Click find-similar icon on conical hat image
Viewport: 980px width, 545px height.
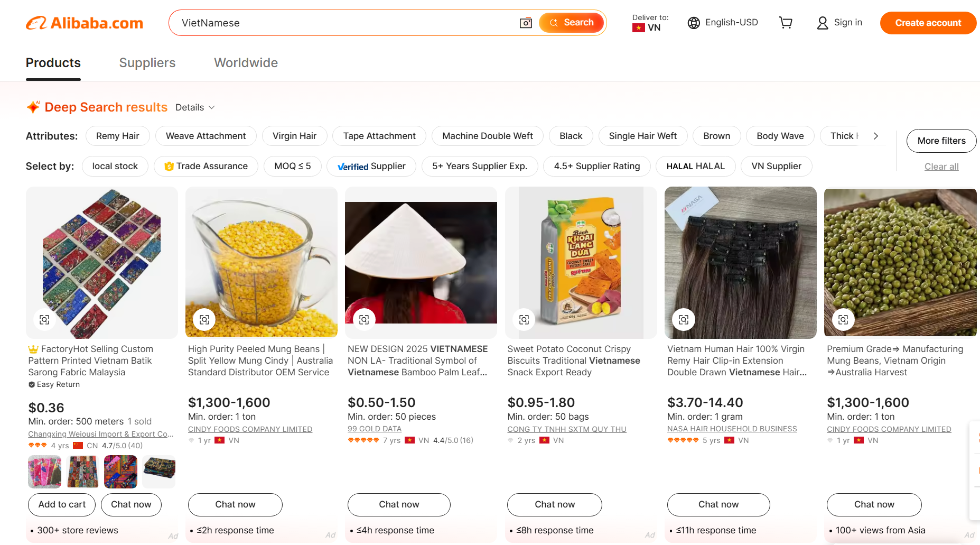pos(364,319)
